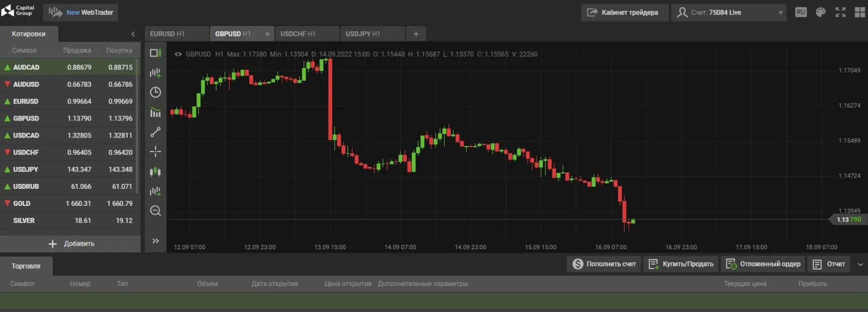Add a new chart tab with plus
The image size is (868, 312).
click(416, 34)
